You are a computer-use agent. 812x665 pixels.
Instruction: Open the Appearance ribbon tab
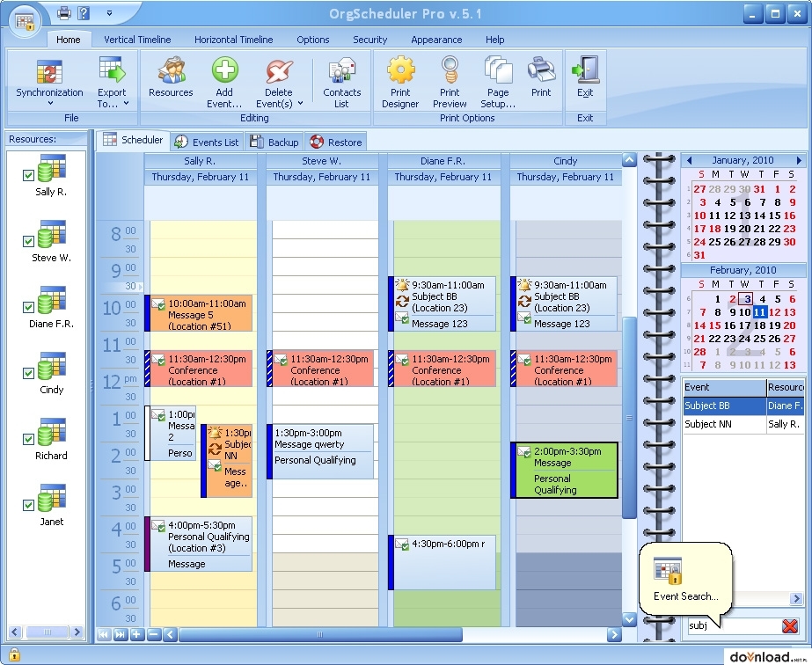tap(436, 40)
